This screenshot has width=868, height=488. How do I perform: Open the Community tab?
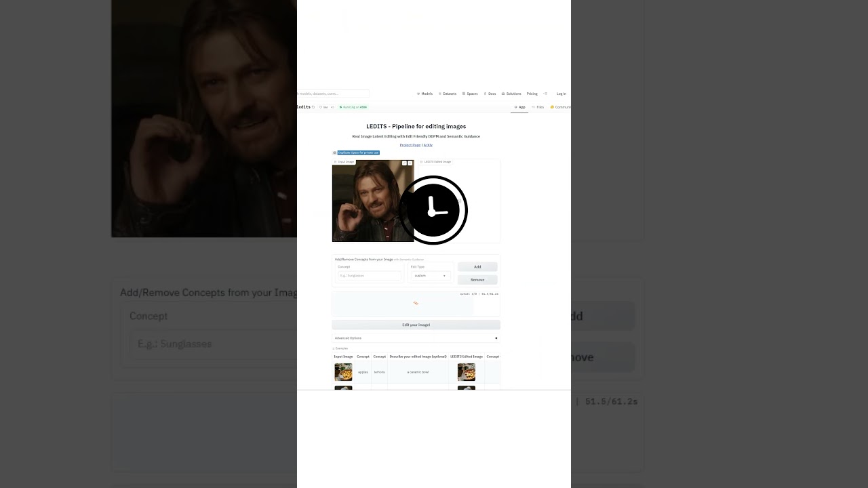point(561,107)
